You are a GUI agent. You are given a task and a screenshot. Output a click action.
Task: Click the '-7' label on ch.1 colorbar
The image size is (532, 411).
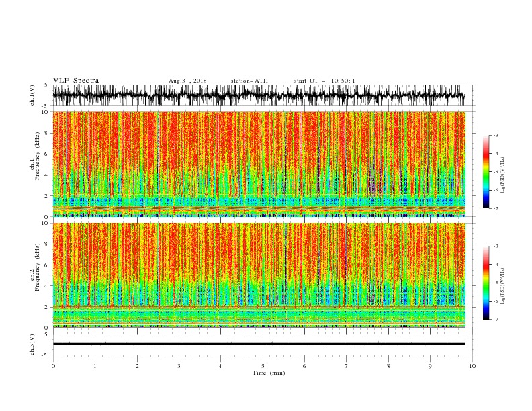495,209
